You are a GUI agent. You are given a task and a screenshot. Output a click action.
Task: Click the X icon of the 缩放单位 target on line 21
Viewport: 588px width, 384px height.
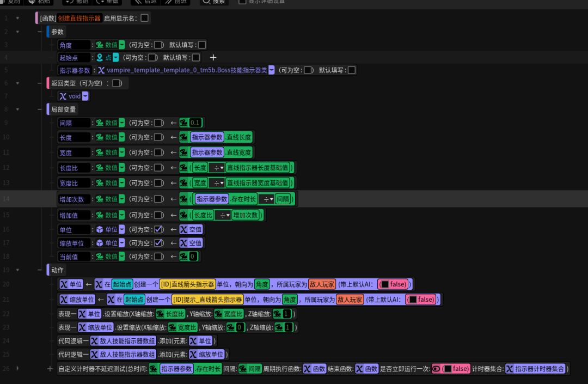click(x=64, y=300)
